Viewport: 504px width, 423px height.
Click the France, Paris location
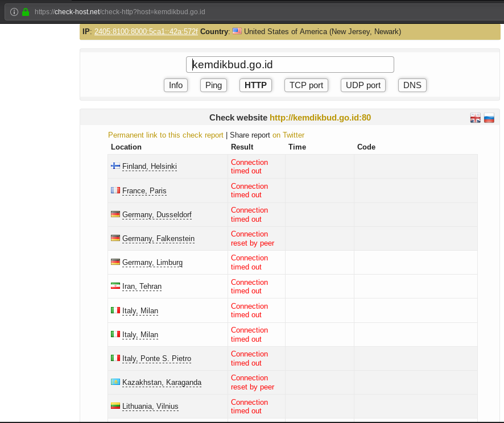[x=144, y=191]
